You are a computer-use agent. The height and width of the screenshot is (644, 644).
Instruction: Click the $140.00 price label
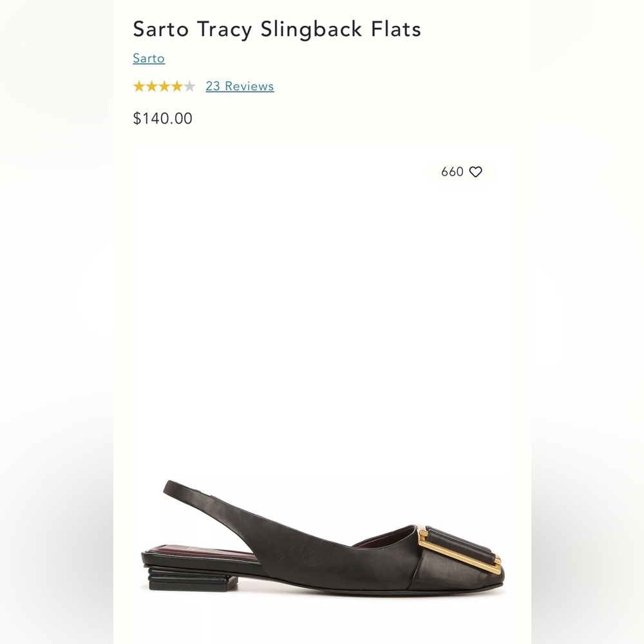161,118
